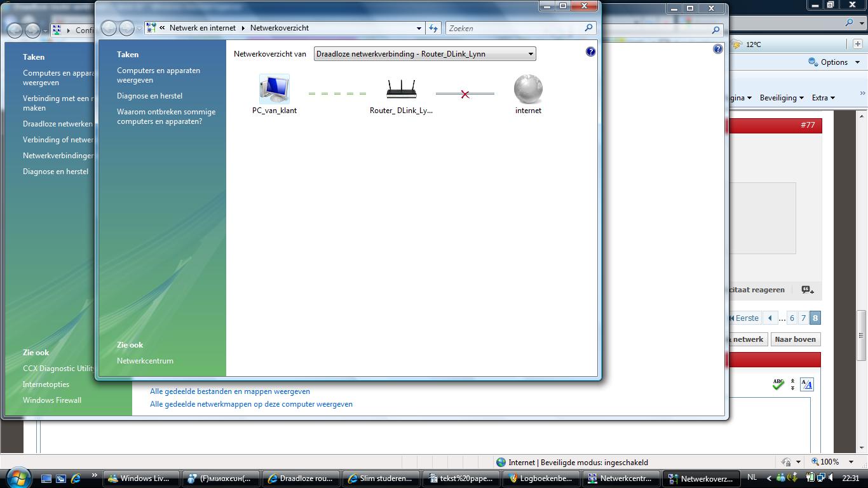Click the Netwerkoverzicht breadcrumb
Viewport: 868px width, 488px height.
pos(280,28)
